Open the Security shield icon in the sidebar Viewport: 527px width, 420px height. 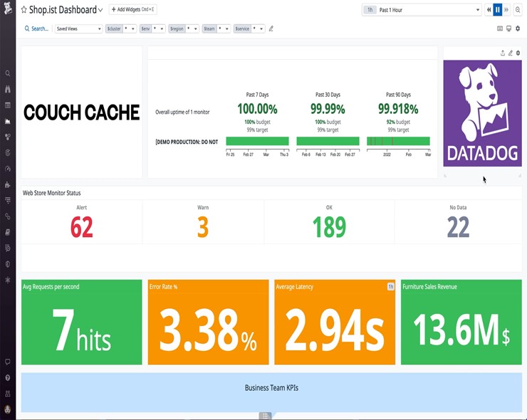(x=8, y=264)
